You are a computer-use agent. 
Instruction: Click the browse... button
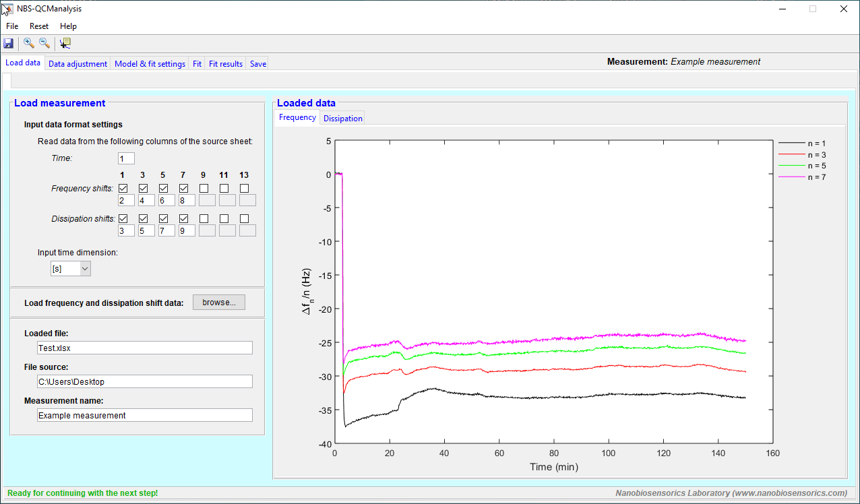219,303
